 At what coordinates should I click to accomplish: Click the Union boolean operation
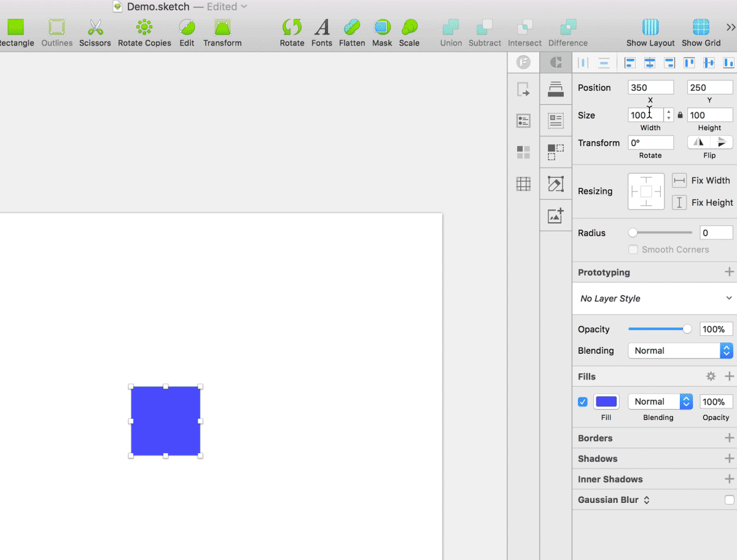(451, 27)
